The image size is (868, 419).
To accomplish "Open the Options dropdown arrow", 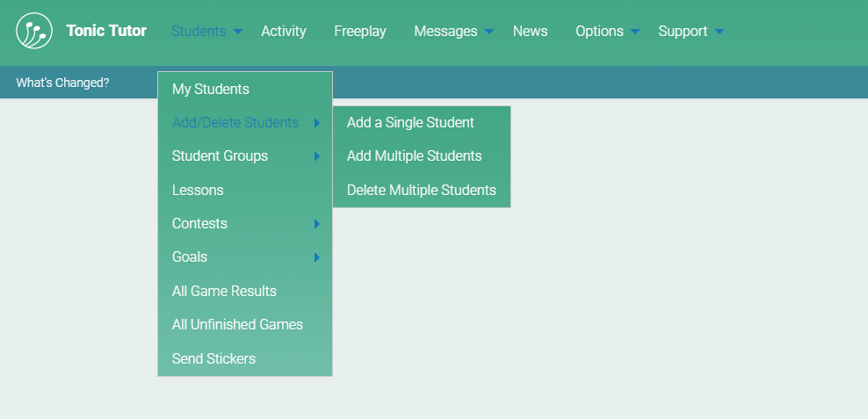I will tap(635, 33).
